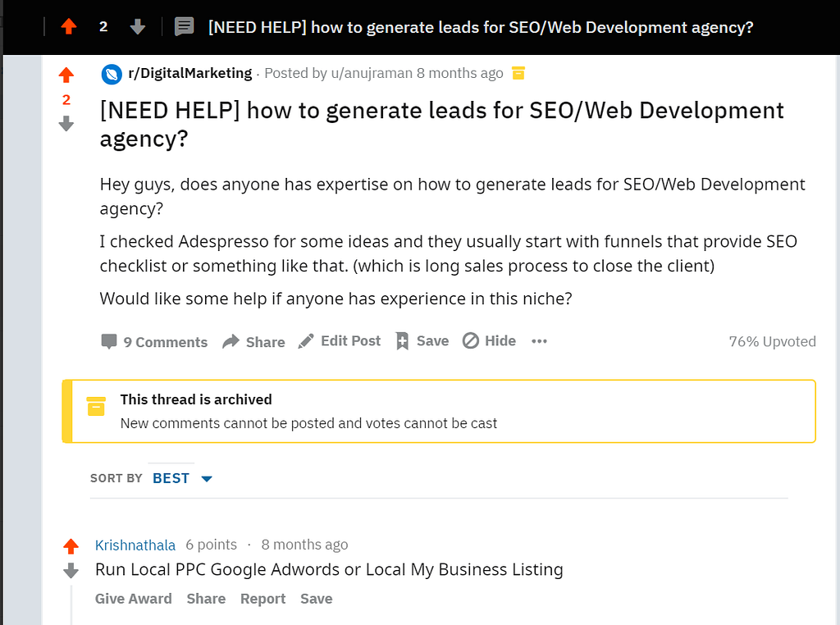Click the header bar post title
The height and width of the screenshot is (625, 840).
pos(481,27)
